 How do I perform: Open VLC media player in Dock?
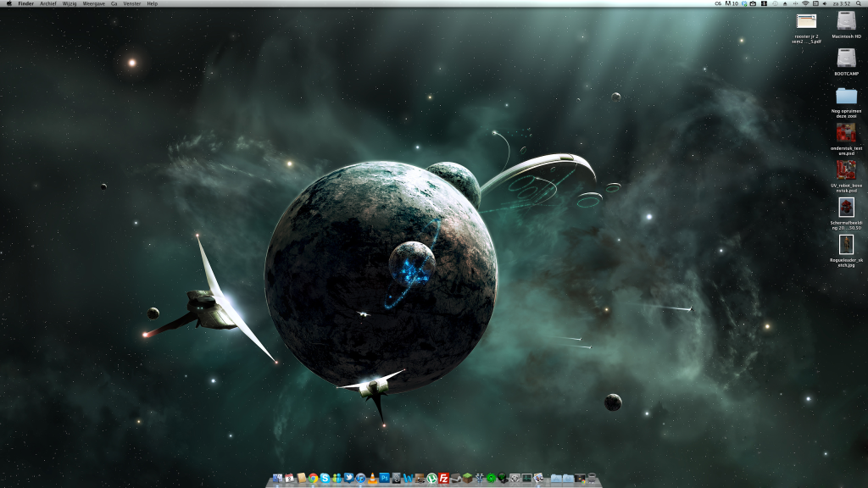371,479
